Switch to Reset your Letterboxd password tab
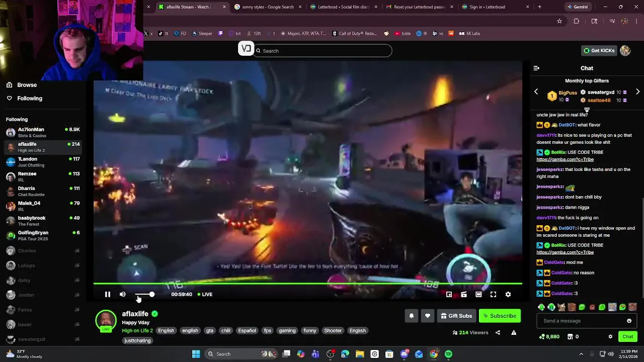 point(420,7)
